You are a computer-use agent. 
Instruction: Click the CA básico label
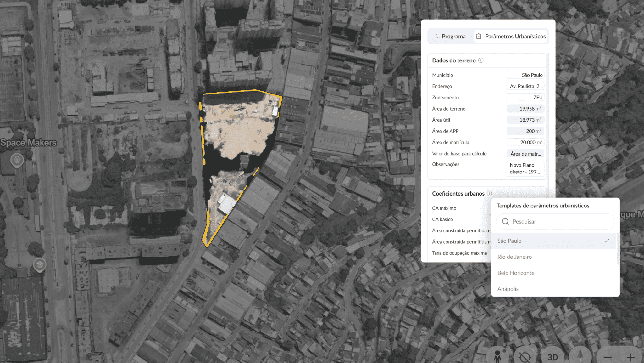(442, 219)
